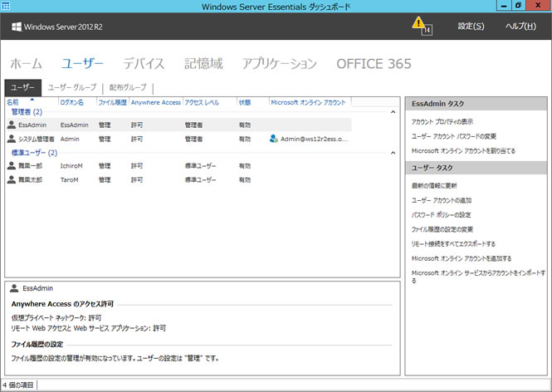Click the ユーザー タスク section header
The image size is (552, 392).
[476, 168]
